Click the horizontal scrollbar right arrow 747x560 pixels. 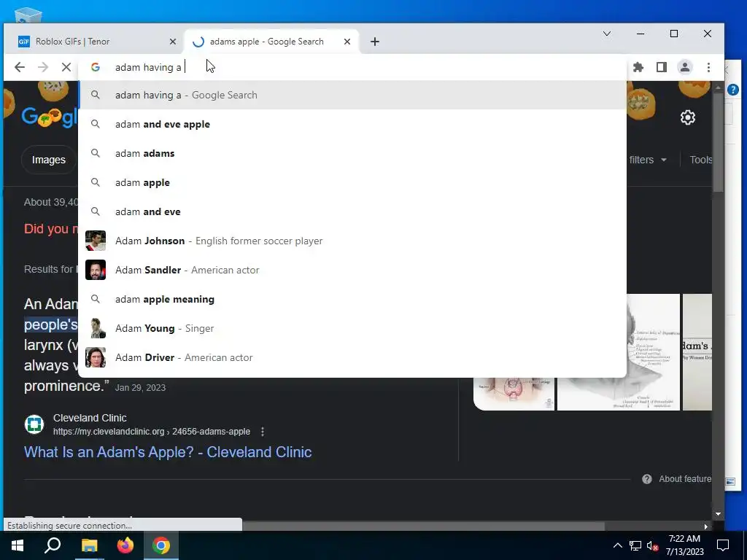coord(706,526)
